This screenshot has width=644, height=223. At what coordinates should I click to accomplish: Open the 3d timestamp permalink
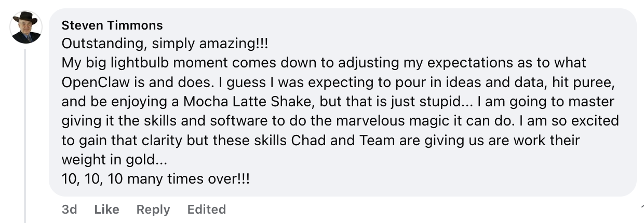[x=69, y=210]
